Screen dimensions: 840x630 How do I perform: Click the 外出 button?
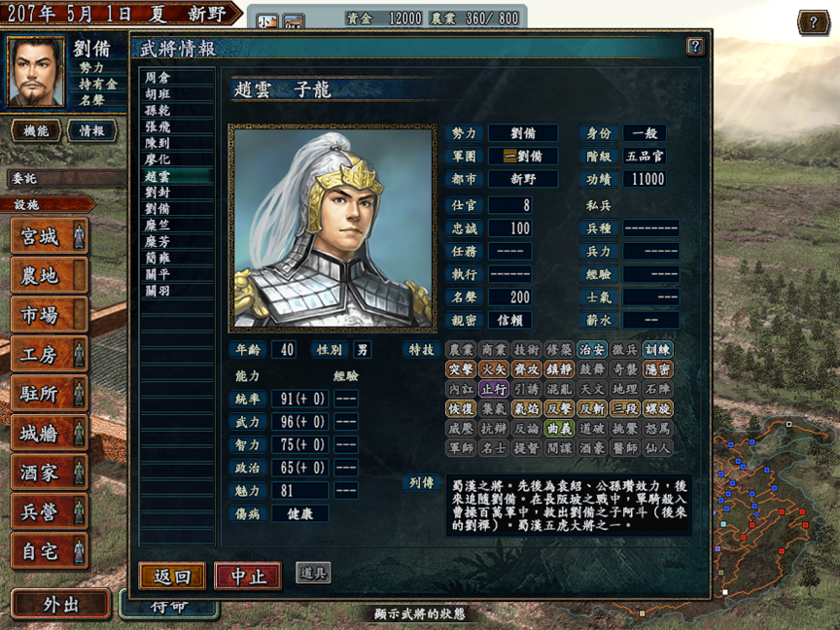pos(60,606)
